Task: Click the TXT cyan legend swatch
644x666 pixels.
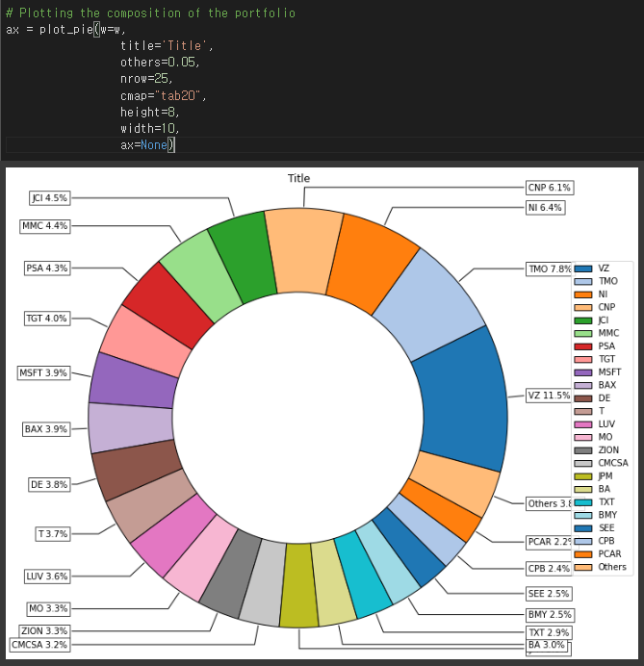Action: tap(582, 502)
